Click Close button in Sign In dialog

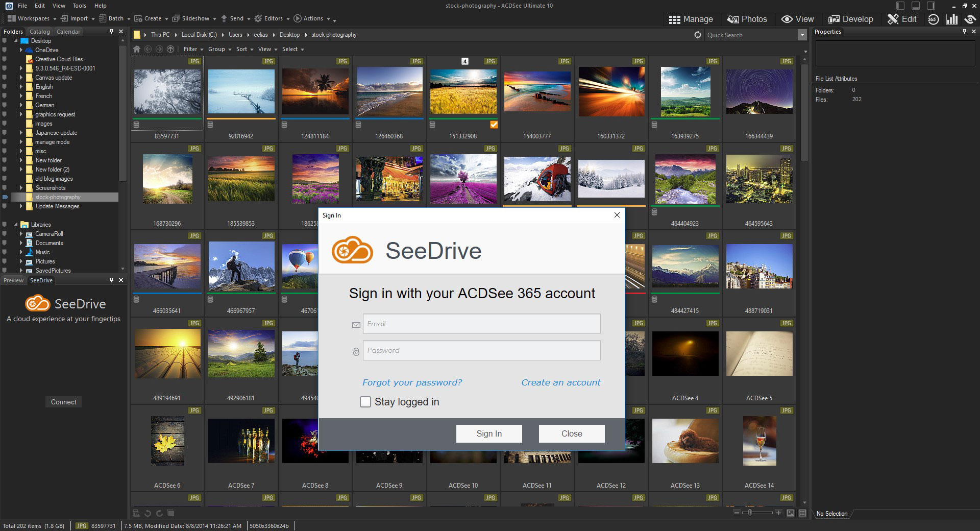click(572, 433)
